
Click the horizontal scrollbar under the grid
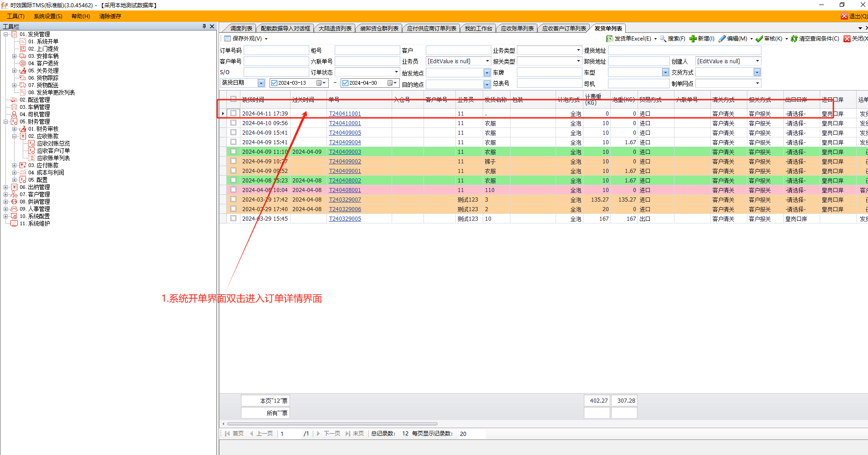[332, 424]
